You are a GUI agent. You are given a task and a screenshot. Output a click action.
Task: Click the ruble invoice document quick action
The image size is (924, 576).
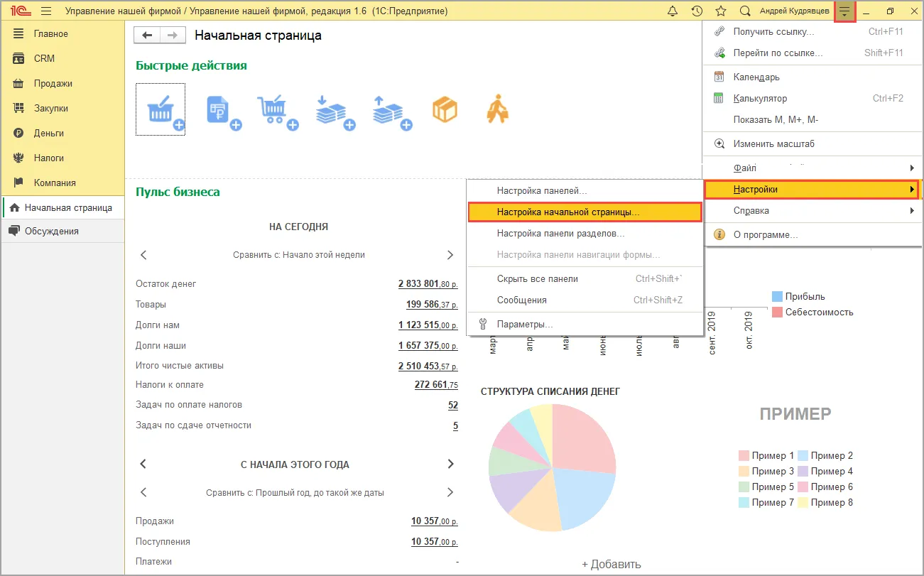(x=223, y=113)
